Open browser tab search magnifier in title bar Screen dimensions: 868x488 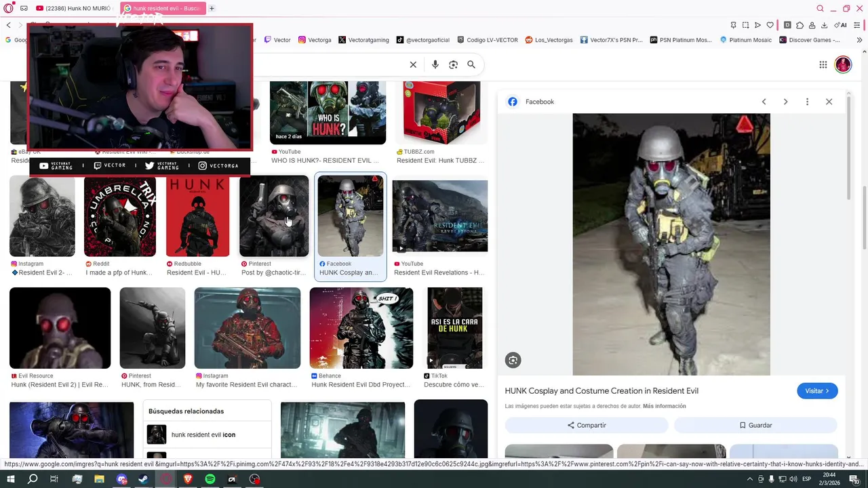click(821, 8)
